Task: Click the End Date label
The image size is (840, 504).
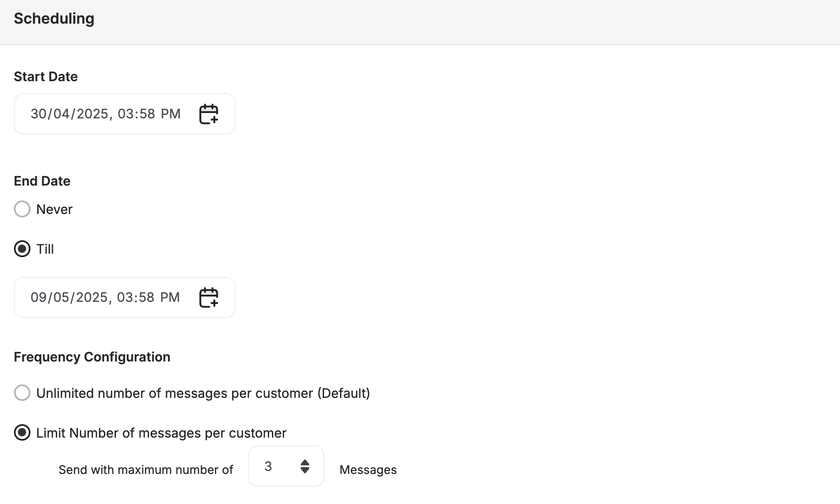Action: pos(42,181)
